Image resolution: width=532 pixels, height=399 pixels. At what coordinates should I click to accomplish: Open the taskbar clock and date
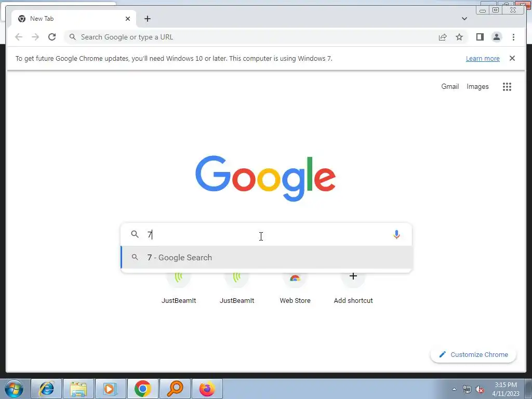point(506,389)
